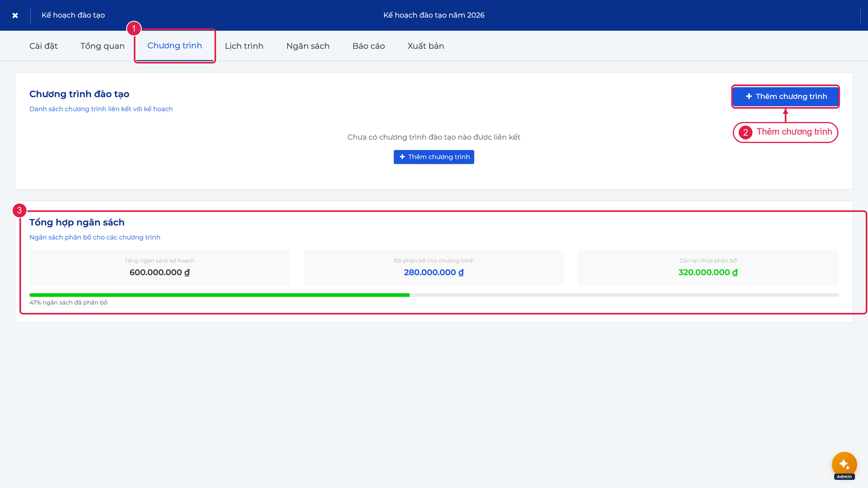868x488 pixels.
Task: Click the 280.000.000 đ allocated amount
Action: click(x=434, y=272)
